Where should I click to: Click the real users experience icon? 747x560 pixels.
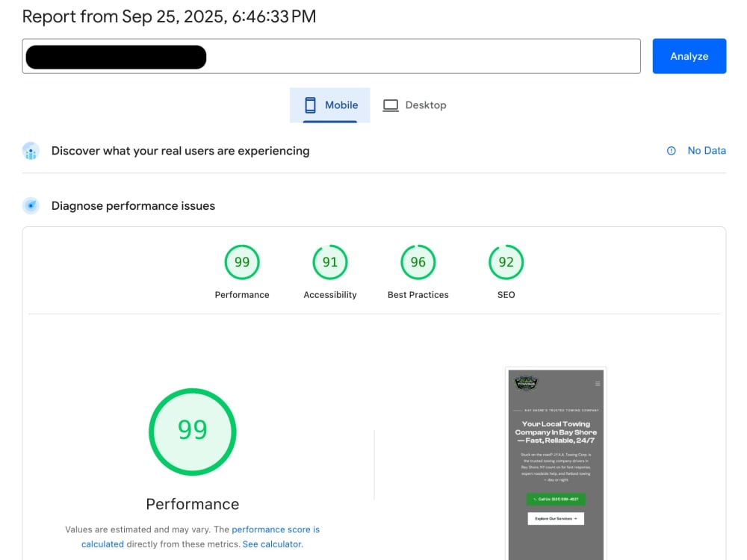pos(31,151)
